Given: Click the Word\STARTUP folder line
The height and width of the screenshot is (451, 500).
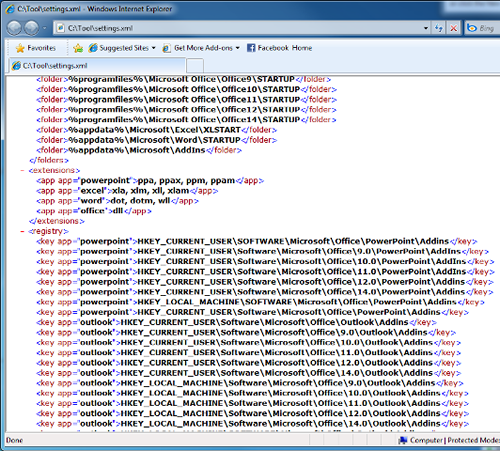Looking at the screenshot, I should (x=156, y=140).
